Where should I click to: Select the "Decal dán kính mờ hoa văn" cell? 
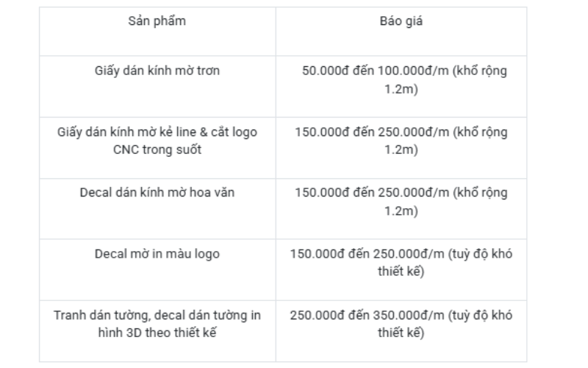pyautogui.click(x=157, y=193)
